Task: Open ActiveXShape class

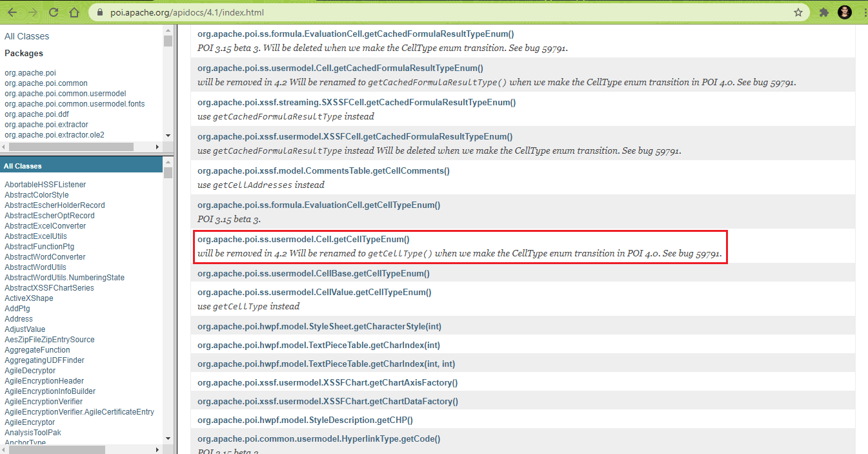Action: click(29, 298)
